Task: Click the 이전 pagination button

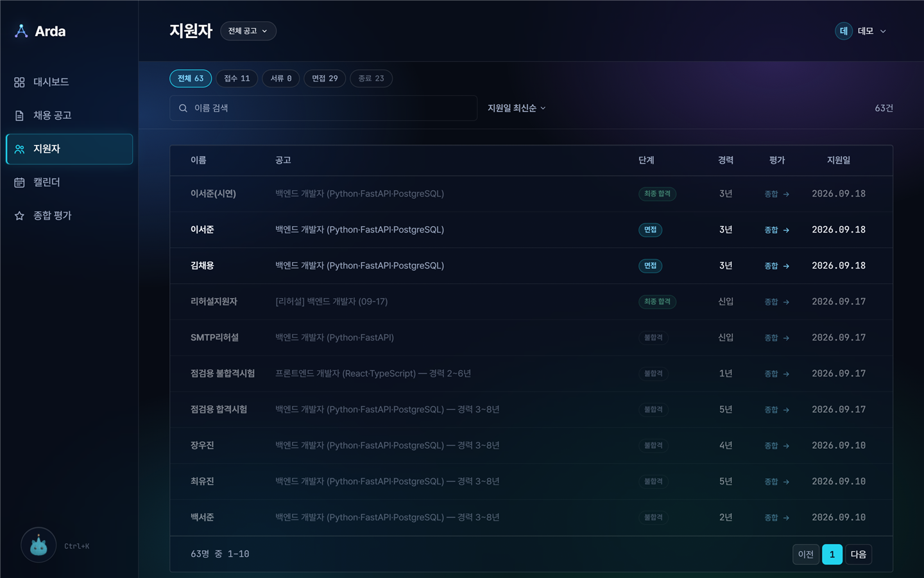Action: (x=806, y=554)
